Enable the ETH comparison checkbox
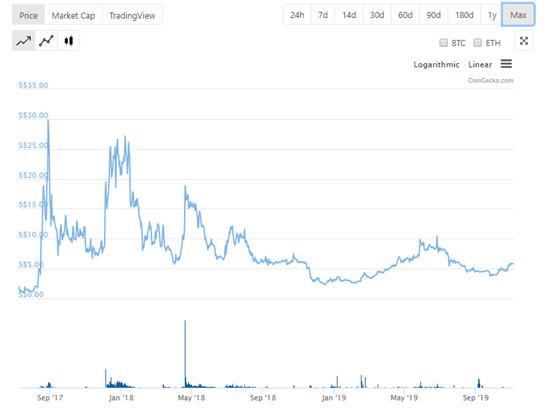This screenshot has width=547, height=413. pyautogui.click(x=478, y=43)
